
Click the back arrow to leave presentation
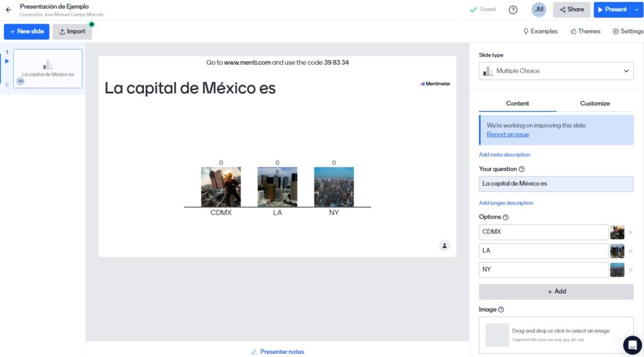coord(8,9)
